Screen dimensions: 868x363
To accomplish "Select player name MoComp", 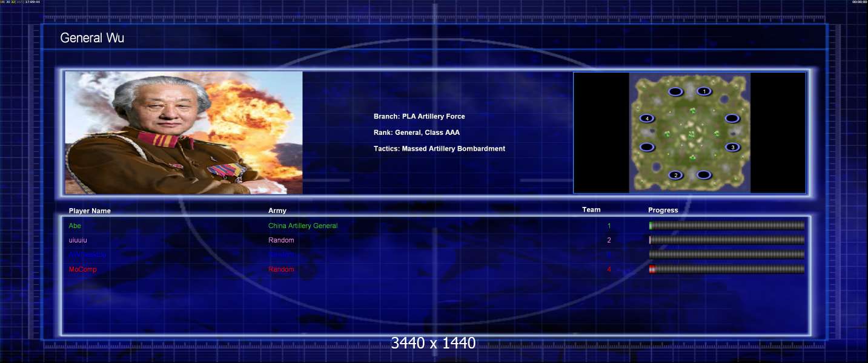I will click(82, 269).
